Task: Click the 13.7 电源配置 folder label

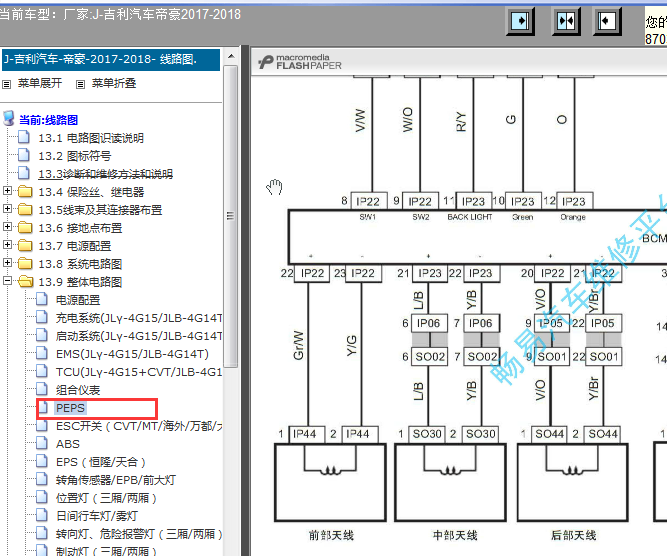Action: point(74,246)
